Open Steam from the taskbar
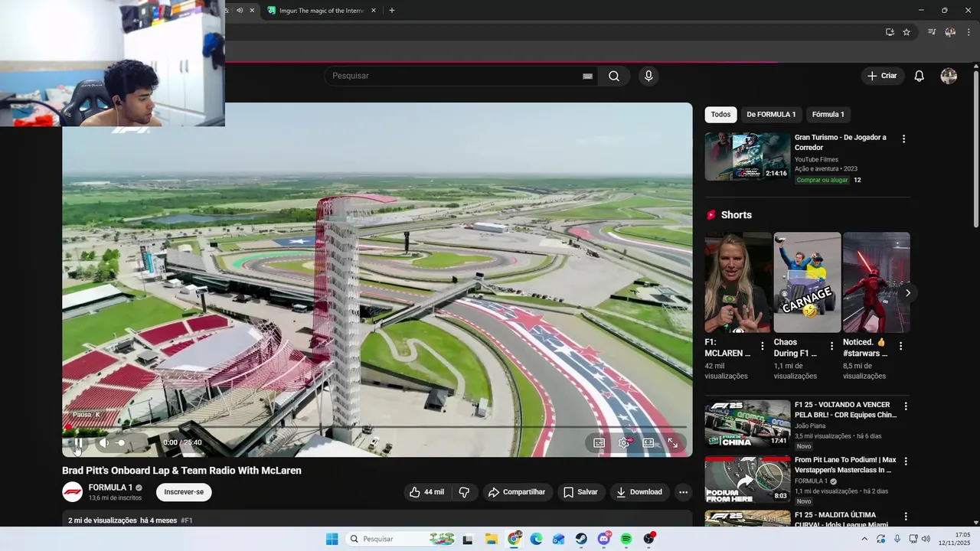The height and width of the screenshot is (551, 980). (582, 539)
